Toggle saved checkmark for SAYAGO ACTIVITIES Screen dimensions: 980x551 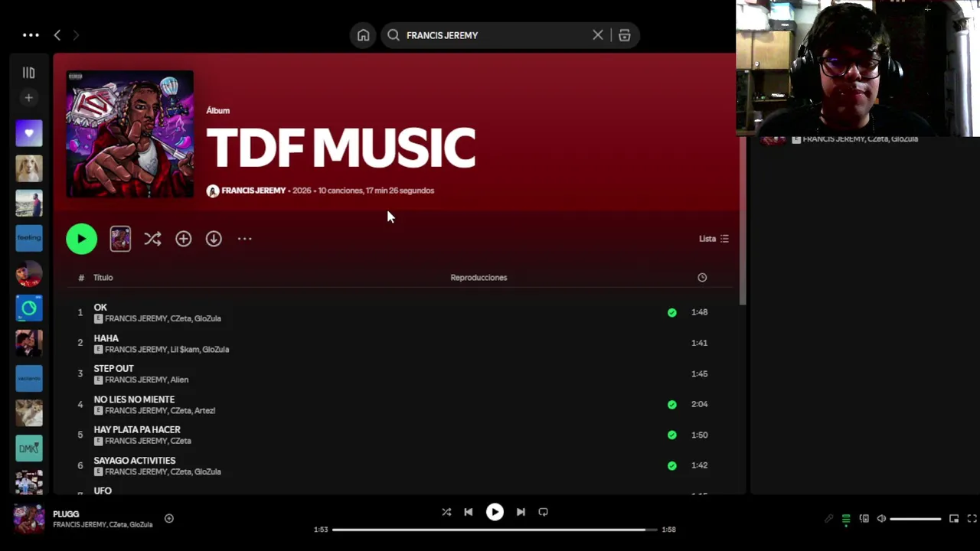(671, 465)
